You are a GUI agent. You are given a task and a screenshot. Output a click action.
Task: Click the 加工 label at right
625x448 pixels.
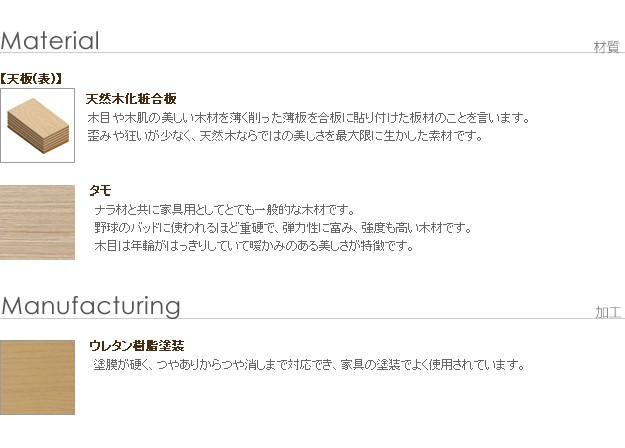click(608, 312)
